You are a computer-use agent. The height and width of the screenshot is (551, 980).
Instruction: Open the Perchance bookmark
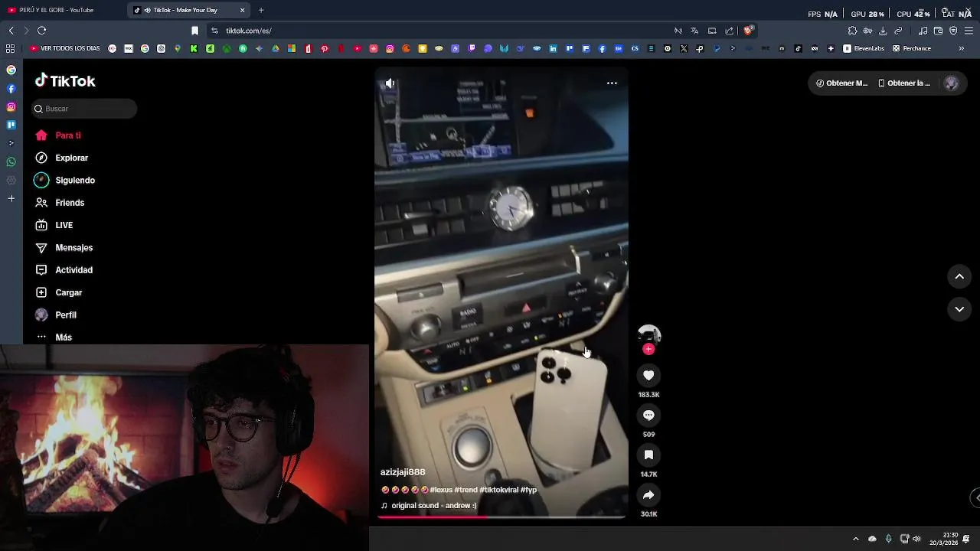coord(911,48)
